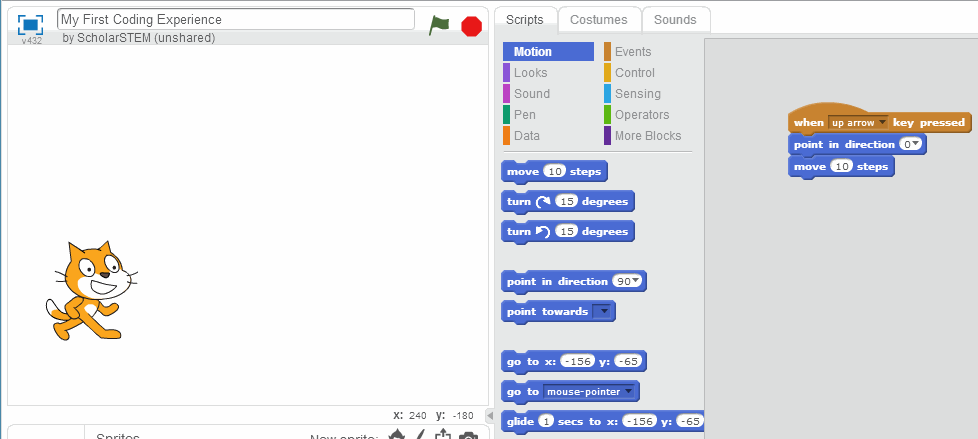Edit the project title field
Screen dimensions: 978x439
coord(236,19)
